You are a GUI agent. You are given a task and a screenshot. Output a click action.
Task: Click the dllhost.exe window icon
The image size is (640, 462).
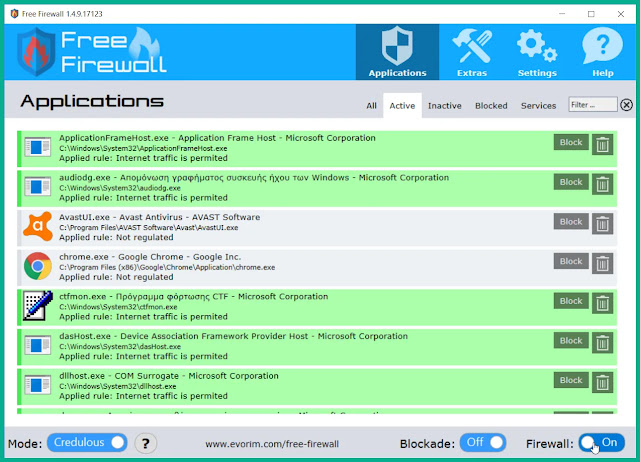point(38,384)
